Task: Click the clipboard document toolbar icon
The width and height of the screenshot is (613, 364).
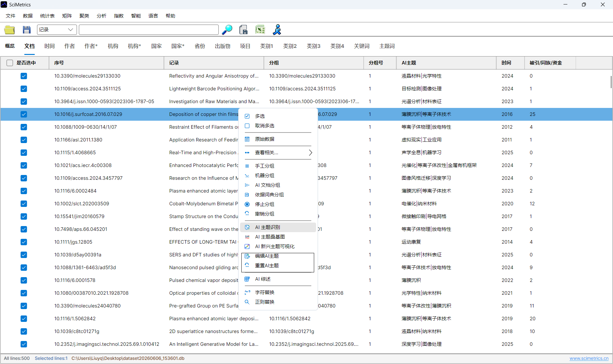Action: 244,30
